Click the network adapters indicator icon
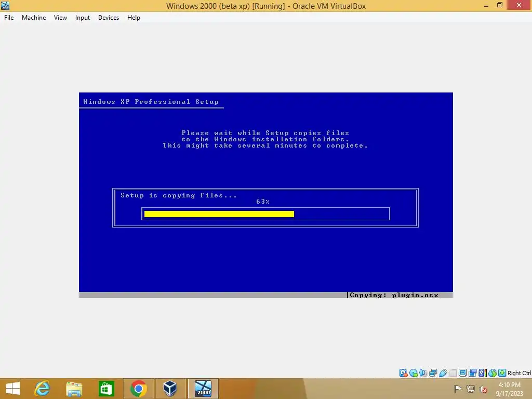Viewport: 532px width, 399px height. tap(433, 373)
